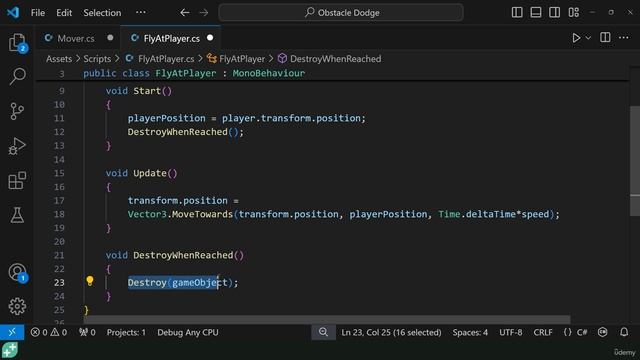The height and width of the screenshot is (360, 640).
Task: Click the Copilot status icon near the bell
Action: tap(602, 332)
